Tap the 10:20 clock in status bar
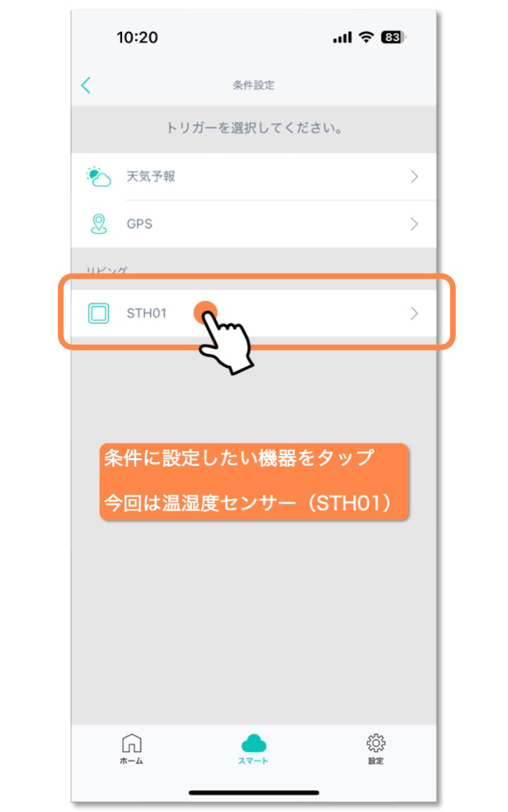 (x=137, y=37)
